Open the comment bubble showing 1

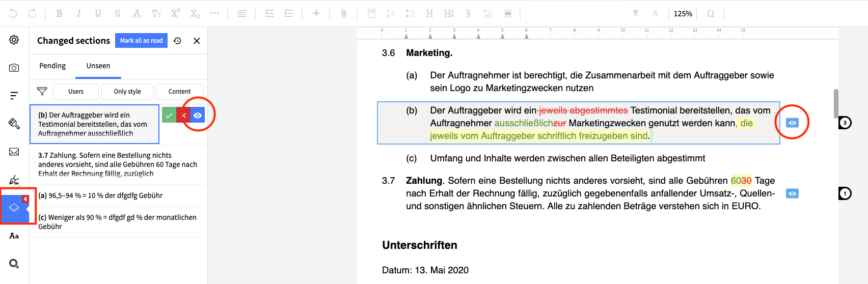(845, 193)
